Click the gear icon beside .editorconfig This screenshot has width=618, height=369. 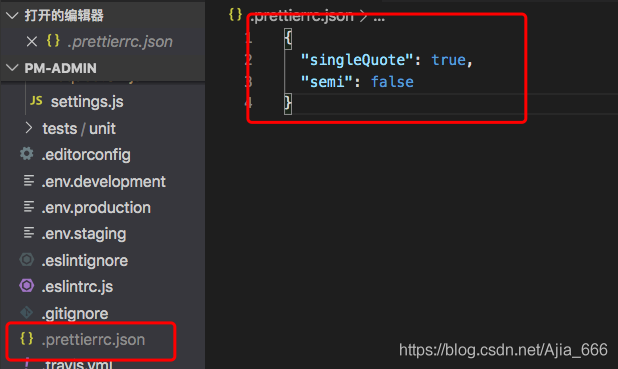pos(27,154)
